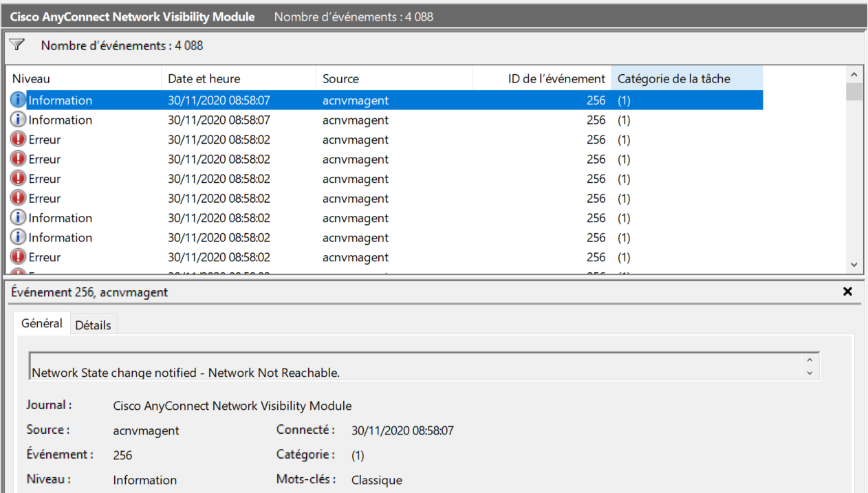Screen dimensions: 868x493
Task: Click 'acnvmagent' in the highlighted row
Action: (x=356, y=100)
